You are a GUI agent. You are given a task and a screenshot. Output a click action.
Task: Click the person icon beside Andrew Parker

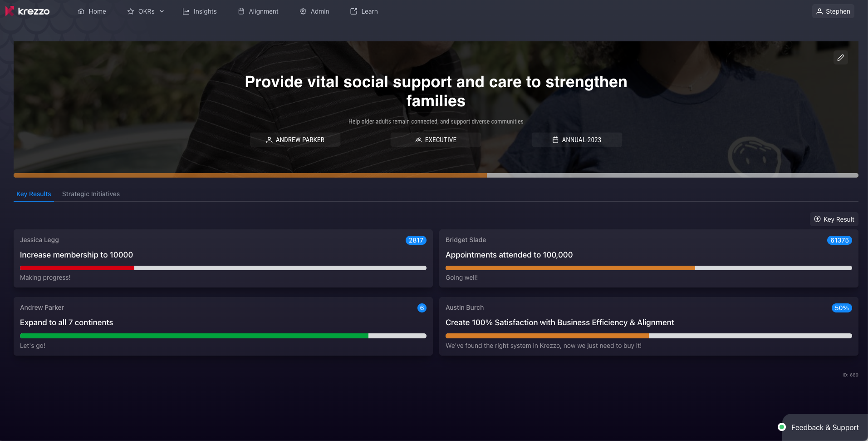(269, 140)
